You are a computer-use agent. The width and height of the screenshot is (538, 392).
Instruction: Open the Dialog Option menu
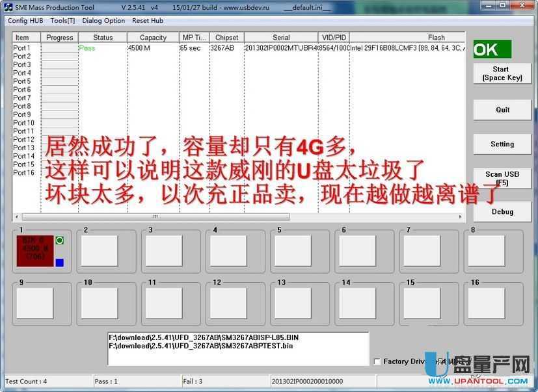tap(103, 21)
